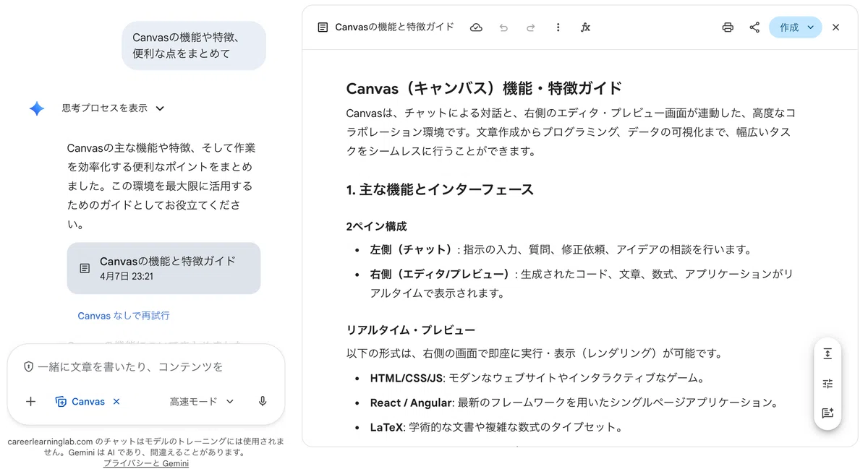Click the HTML/CSS/JS bullet item
868x469 pixels.
[537, 378]
